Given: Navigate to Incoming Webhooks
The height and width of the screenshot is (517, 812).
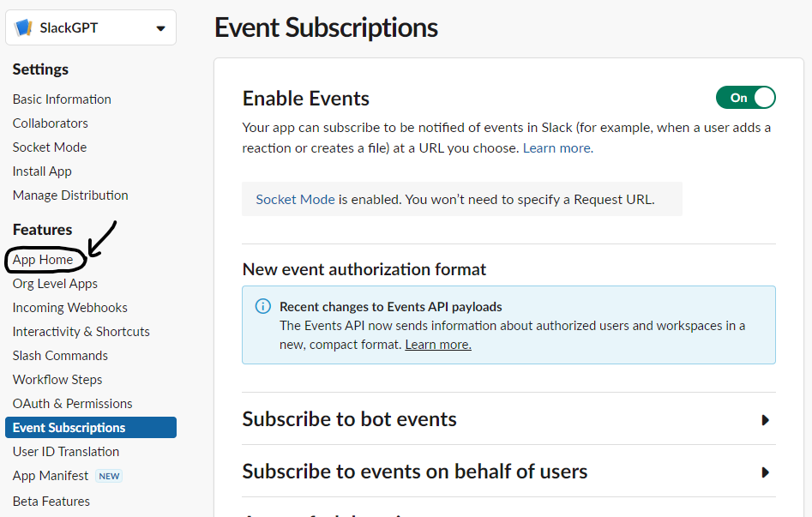Looking at the screenshot, I should [x=69, y=308].
